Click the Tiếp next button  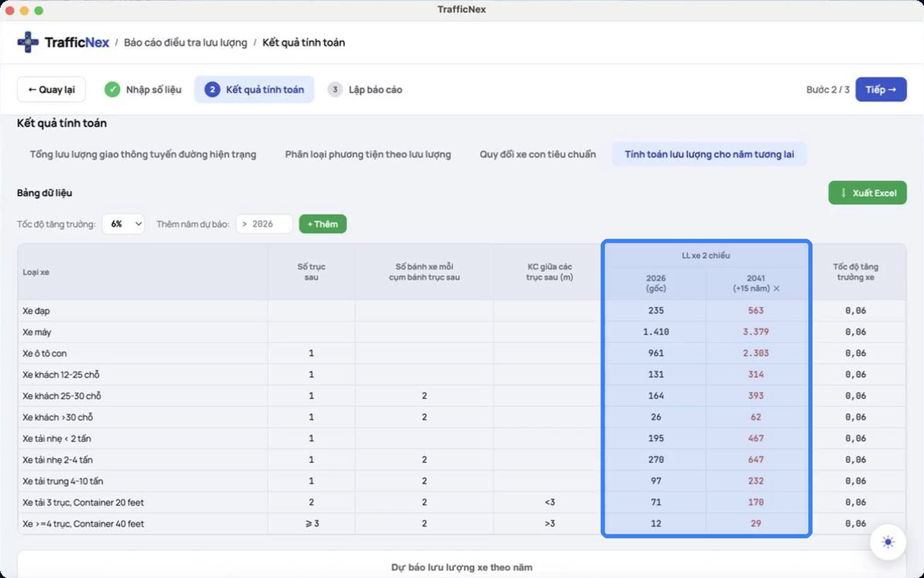881,90
